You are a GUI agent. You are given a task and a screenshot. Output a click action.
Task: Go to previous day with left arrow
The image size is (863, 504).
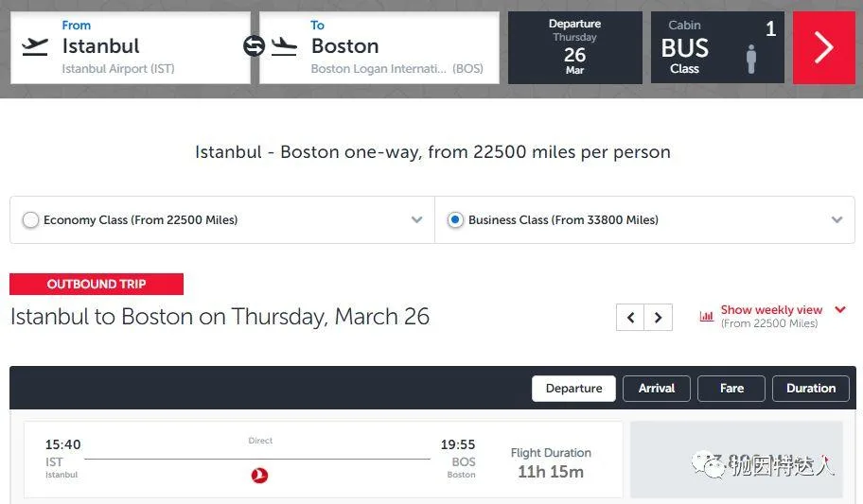(x=631, y=318)
